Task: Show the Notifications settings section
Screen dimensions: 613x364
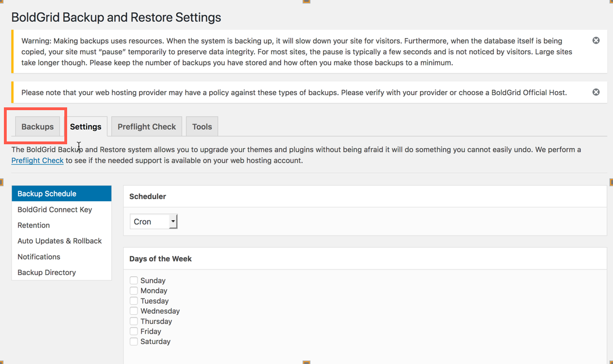Action: [x=62, y=257]
